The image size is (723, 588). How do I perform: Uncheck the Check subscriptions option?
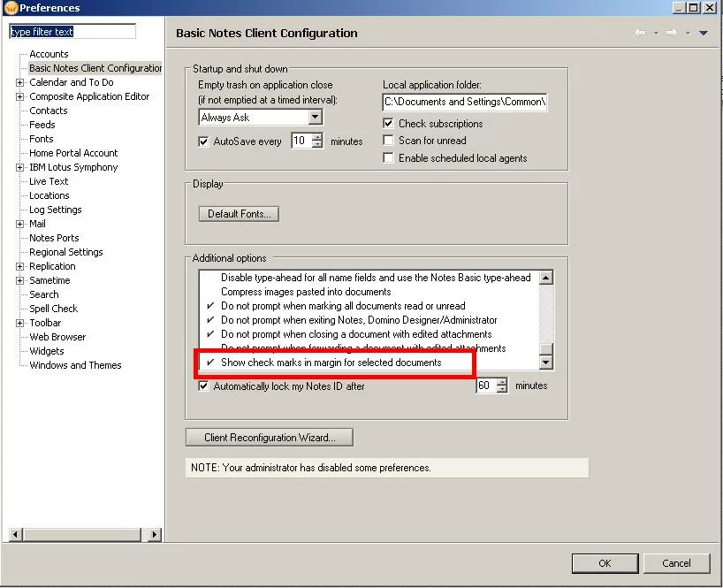click(x=388, y=124)
